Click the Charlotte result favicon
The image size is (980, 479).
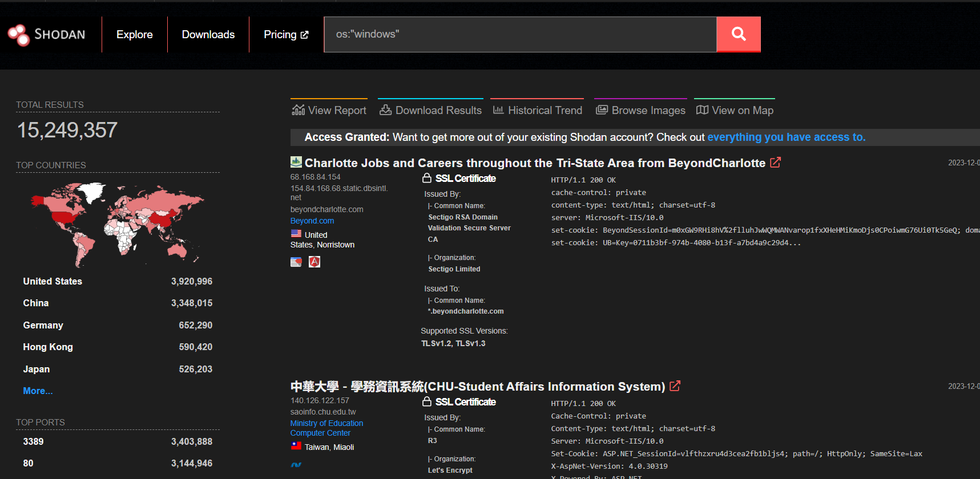pos(296,162)
